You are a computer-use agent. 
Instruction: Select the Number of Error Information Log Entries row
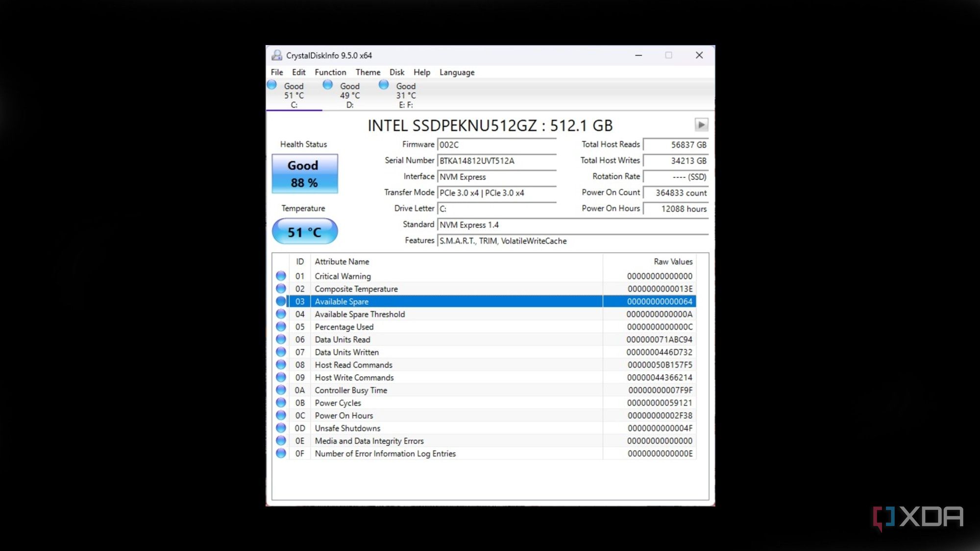(x=485, y=454)
